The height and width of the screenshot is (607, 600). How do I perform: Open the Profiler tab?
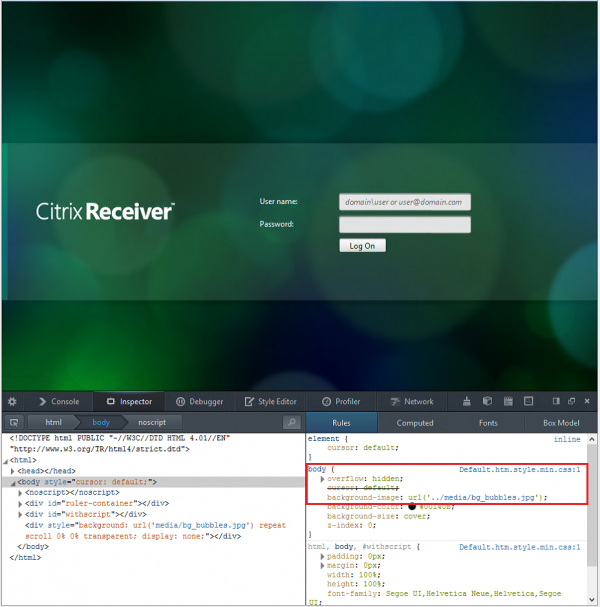tap(340, 401)
